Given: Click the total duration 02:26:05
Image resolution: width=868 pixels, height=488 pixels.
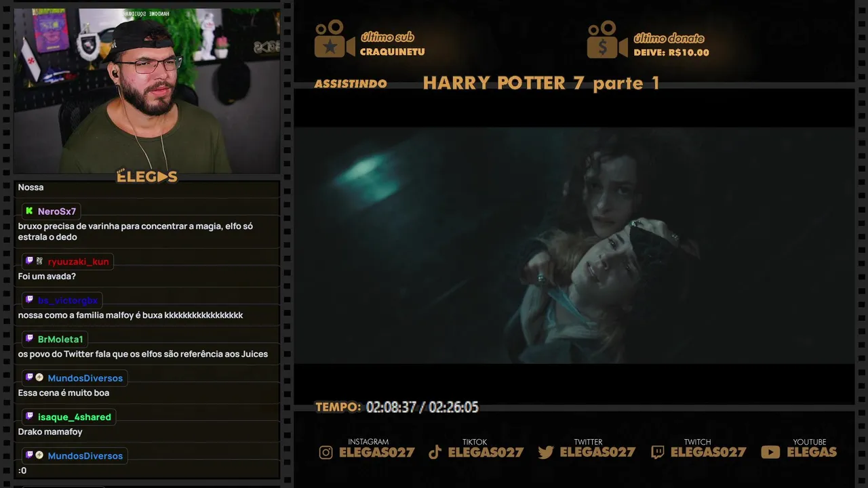Looking at the screenshot, I should point(454,407).
